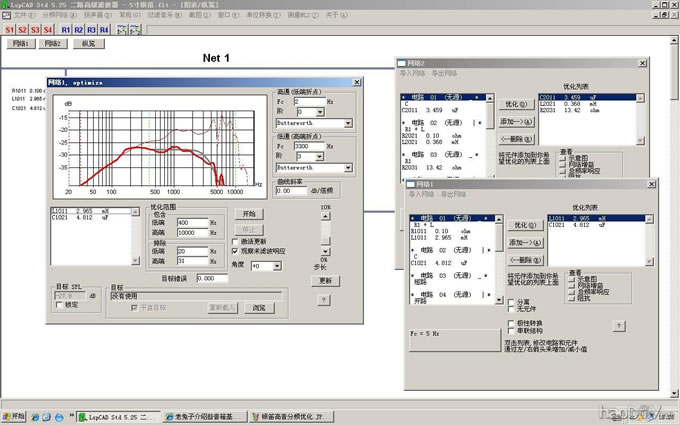Image resolution: width=680 pixels, height=425 pixels.
Task: Toggle the 锁定 checkbox under 目标 SPL
Action: point(60,304)
